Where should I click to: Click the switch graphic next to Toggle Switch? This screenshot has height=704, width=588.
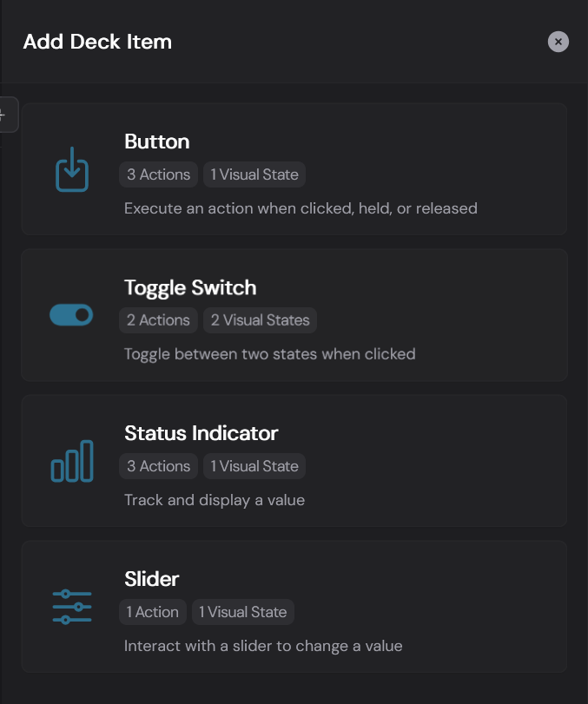(71, 314)
